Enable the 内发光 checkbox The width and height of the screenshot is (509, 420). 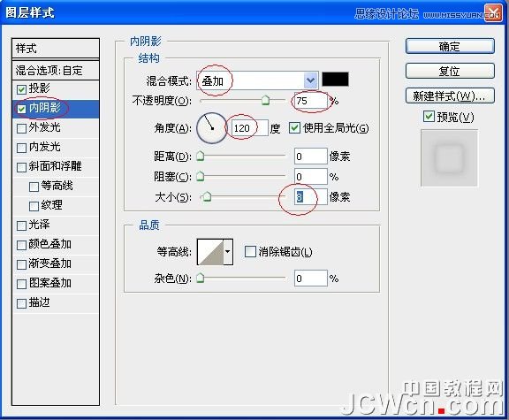tap(21, 148)
